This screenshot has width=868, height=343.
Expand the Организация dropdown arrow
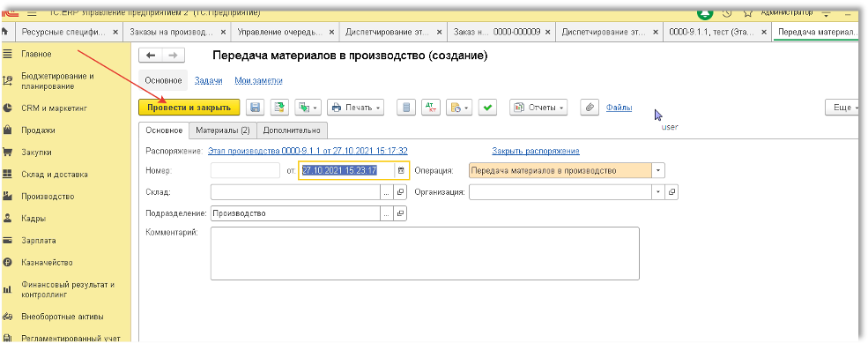coord(658,191)
